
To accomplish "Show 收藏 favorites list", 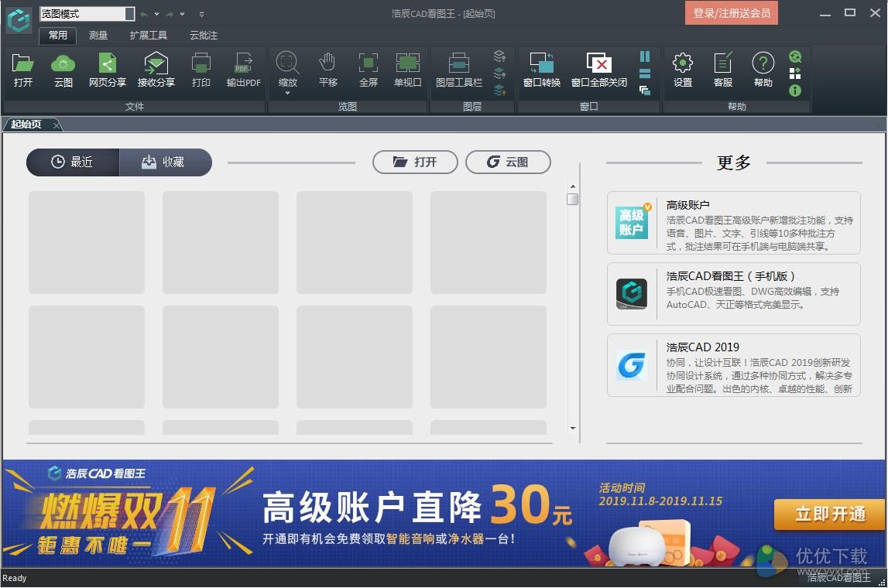I will [166, 162].
